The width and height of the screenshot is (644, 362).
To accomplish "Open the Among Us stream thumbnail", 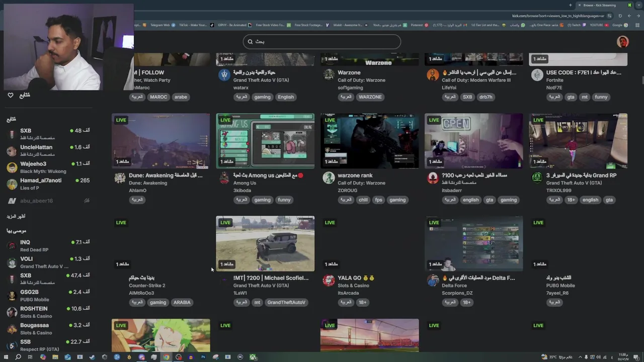I will tap(265, 141).
